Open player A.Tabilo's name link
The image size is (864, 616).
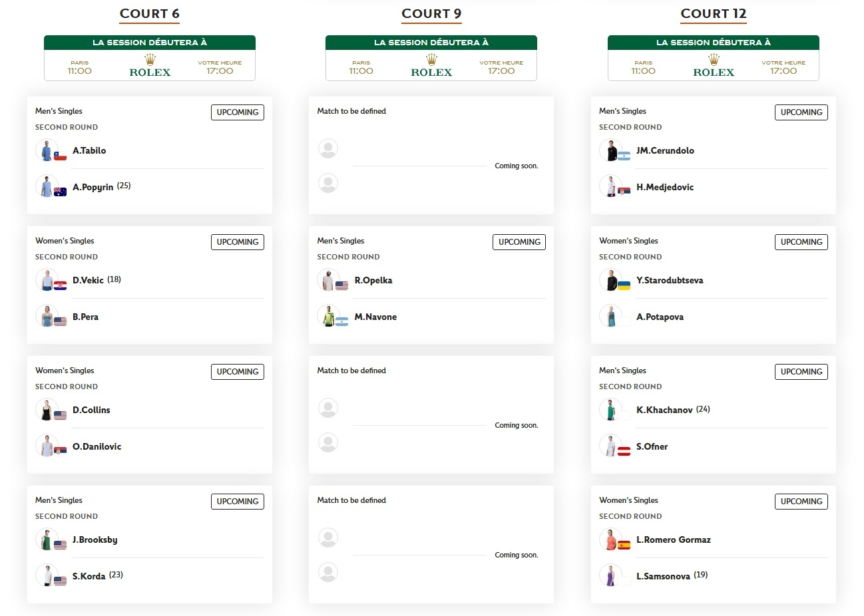(x=89, y=150)
